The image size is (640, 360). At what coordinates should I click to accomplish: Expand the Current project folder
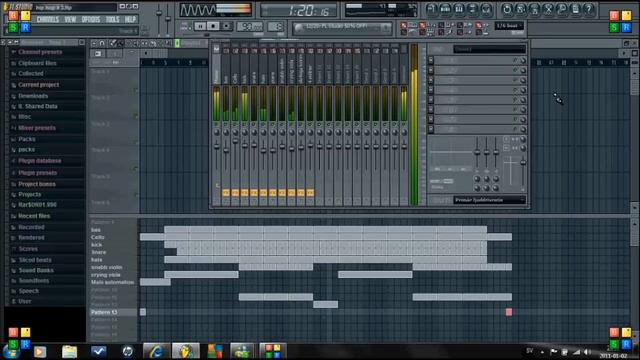[38, 84]
